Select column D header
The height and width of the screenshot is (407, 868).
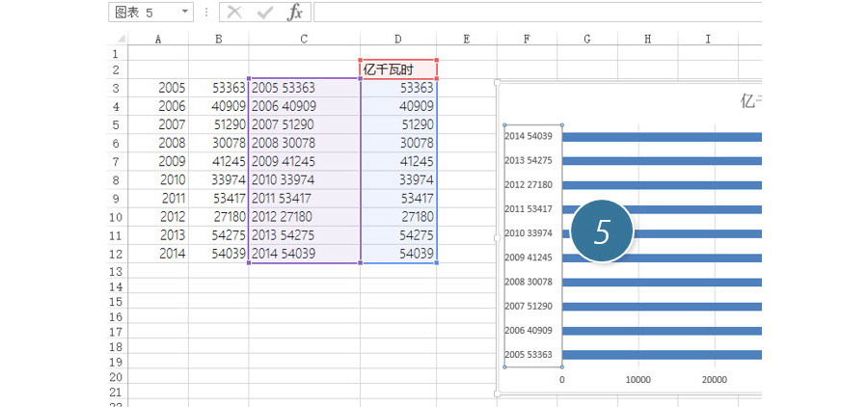(398, 39)
